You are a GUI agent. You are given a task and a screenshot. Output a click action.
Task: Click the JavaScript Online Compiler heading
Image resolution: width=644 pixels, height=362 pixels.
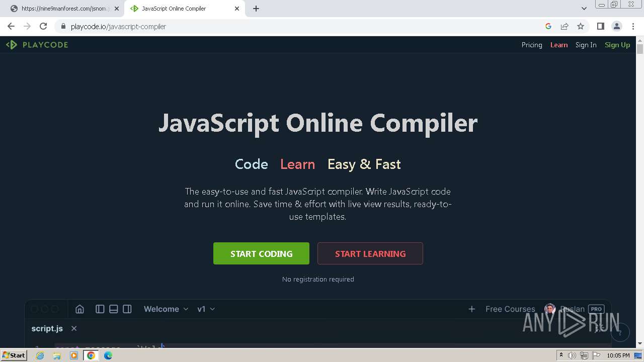tap(318, 123)
